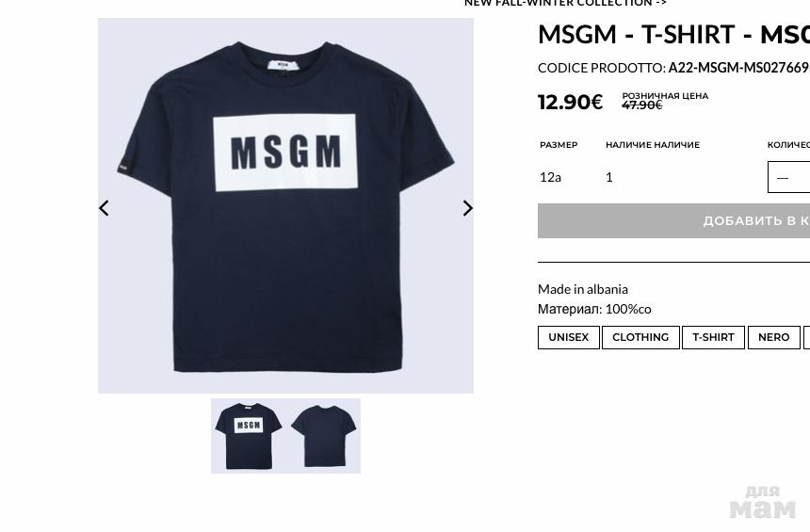Select the back view T-shirt thumbnail
Screen dimensions: 810x532
click(x=323, y=436)
